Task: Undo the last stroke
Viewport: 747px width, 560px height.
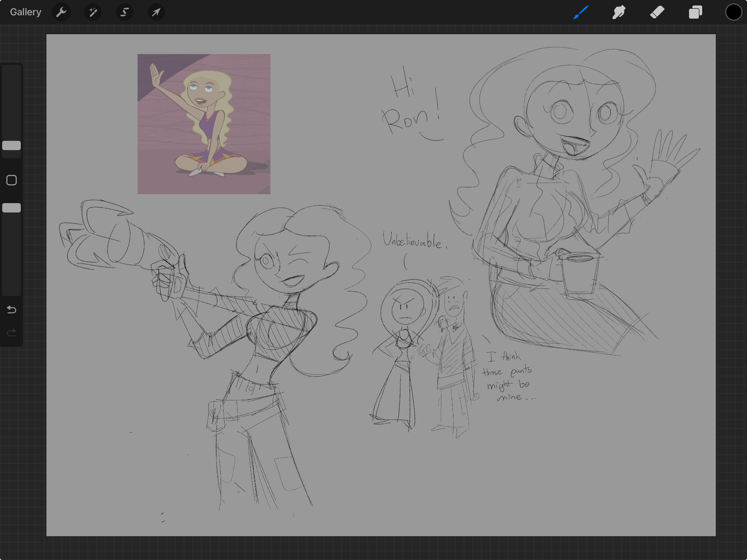Action: click(x=11, y=309)
